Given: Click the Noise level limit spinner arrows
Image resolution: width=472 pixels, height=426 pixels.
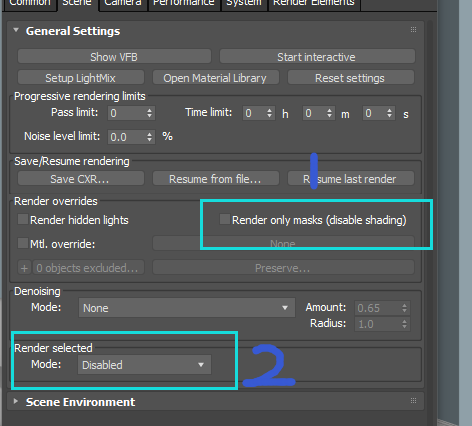Looking at the screenshot, I should coord(150,137).
